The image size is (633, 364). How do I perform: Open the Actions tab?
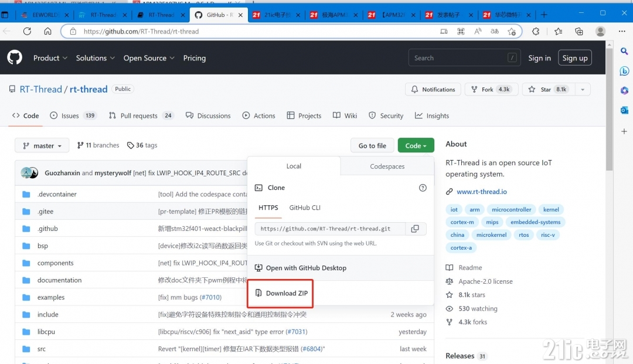click(x=259, y=116)
